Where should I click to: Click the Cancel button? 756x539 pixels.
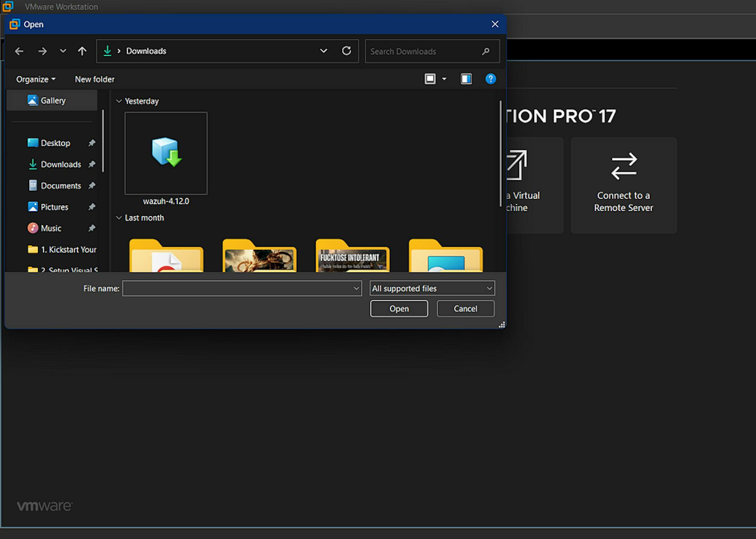pyautogui.click(x=465, y=309)
